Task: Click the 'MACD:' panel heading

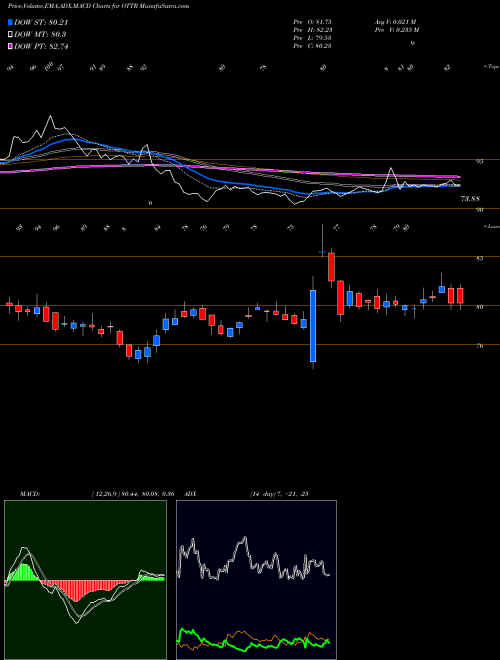Action: 30,494
